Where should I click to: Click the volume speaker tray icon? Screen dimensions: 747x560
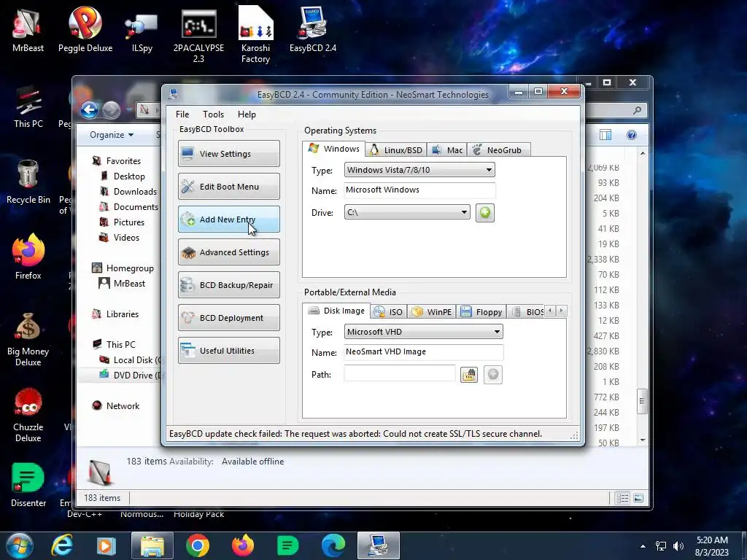click(678, 546)
